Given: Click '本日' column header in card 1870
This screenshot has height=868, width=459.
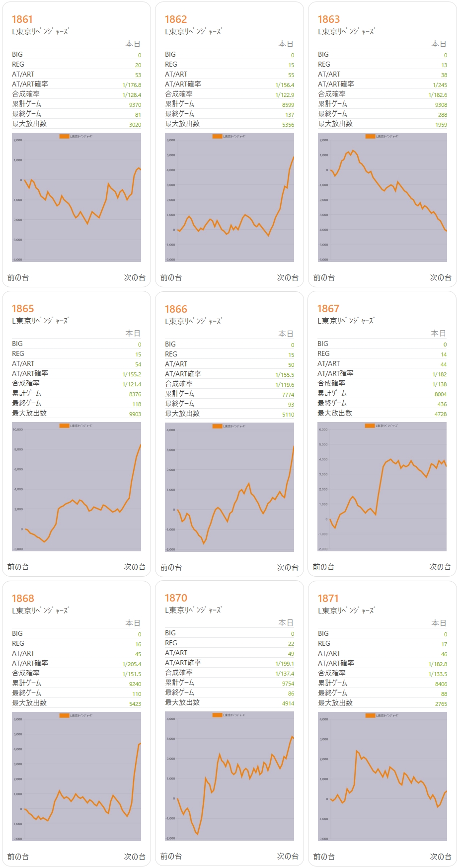Looking at the screenshot, I should tap(286, 622).
